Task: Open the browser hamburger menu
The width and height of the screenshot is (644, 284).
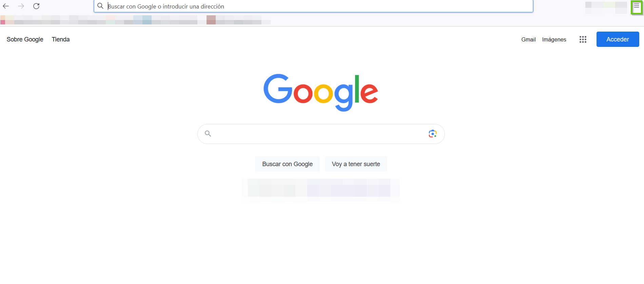Action: pyautogui.click(x=636, y=6)
